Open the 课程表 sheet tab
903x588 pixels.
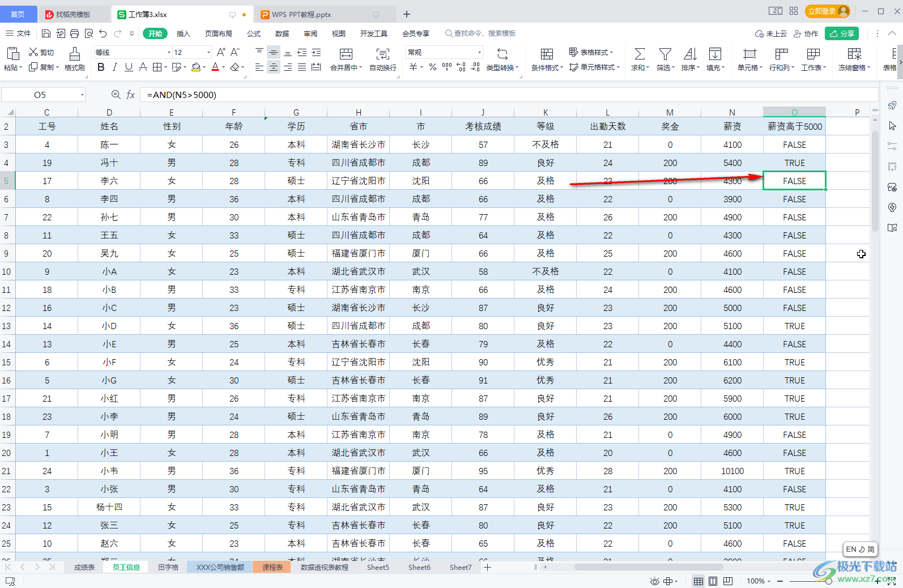click(272, 567)
